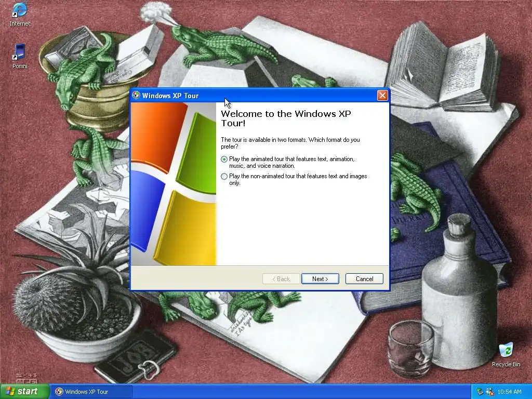Click the greyed-out Back button
This screenshot has width=532, height=399.
(x=281, y=279)
